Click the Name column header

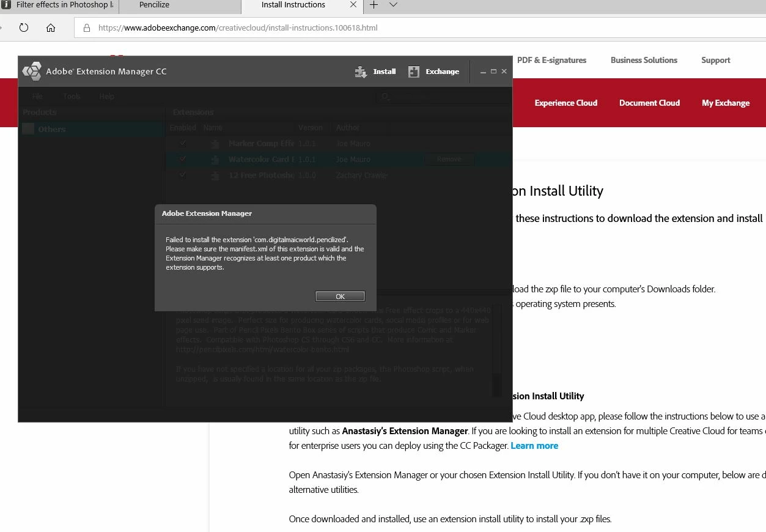[x=213, y=128]
